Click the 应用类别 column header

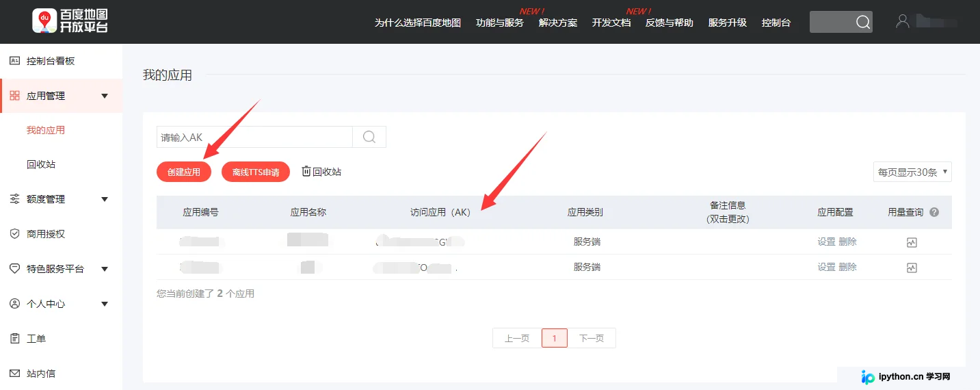point(585,212)
